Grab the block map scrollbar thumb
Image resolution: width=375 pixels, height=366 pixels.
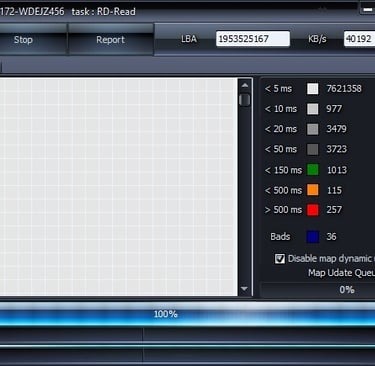(x=245, y=100)
